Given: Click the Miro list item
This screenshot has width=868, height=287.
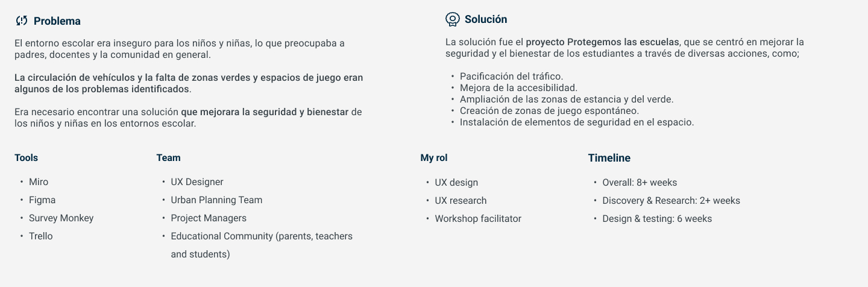Looking at the screenshot, I should [39, 182].
